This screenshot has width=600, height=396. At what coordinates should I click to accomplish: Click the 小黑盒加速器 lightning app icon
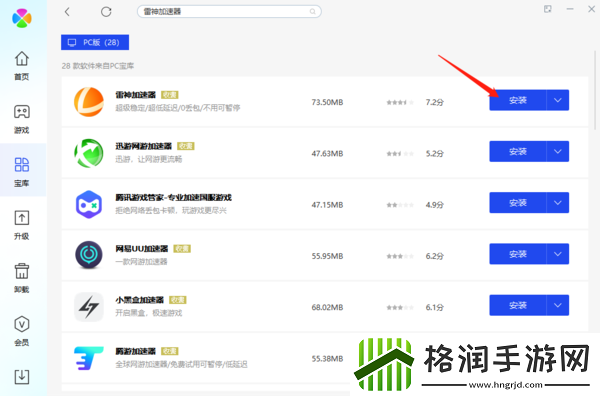(x=89, y=307)
